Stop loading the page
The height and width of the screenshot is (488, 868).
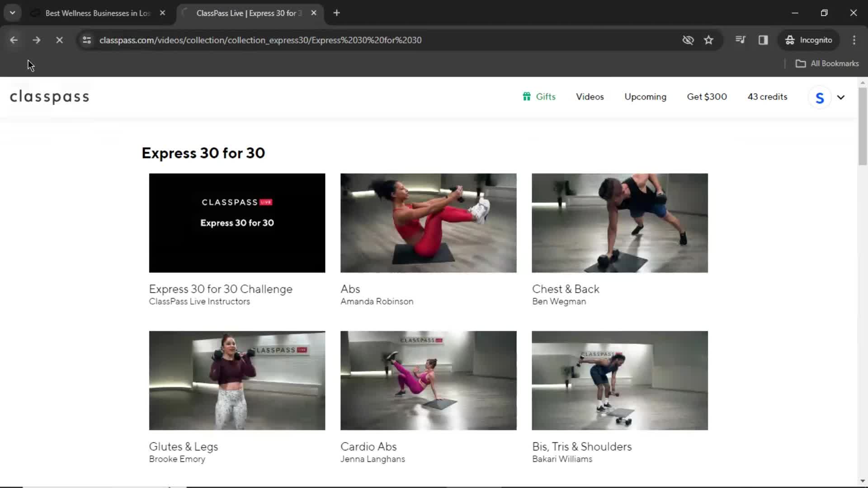tap(59, 40)
